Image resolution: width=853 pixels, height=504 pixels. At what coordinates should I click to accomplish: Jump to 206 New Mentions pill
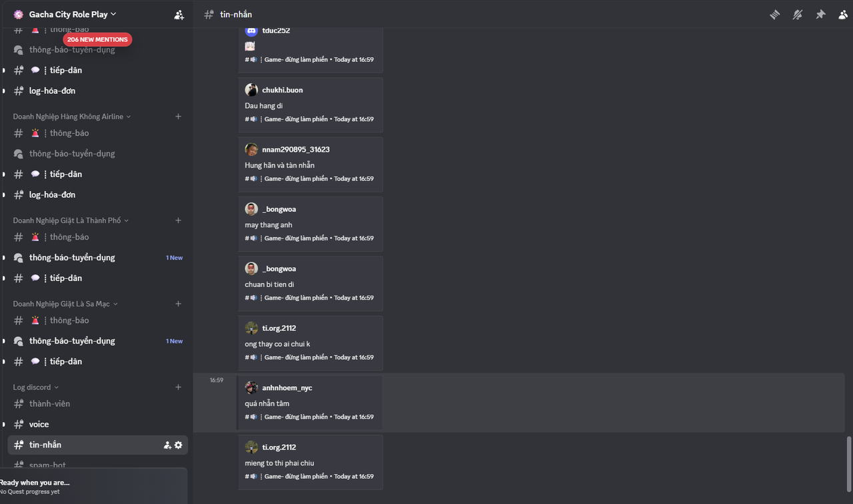coord(97,39)
